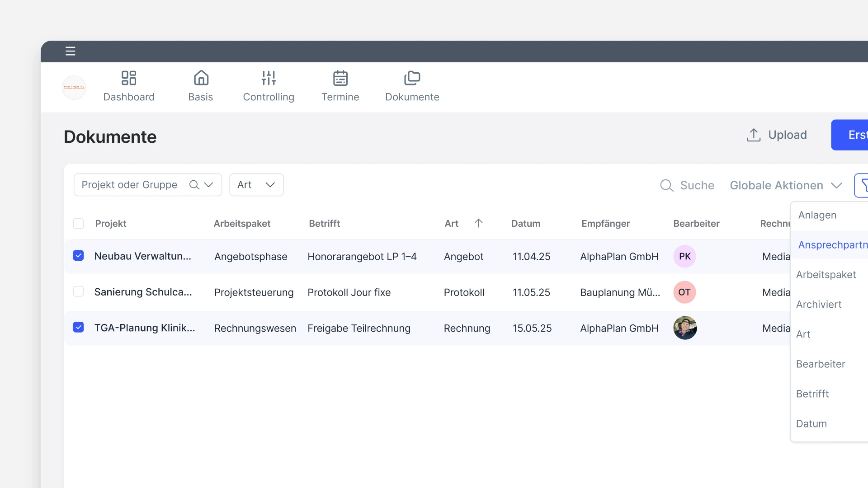
Task: Go to Basis home icon
Action: click(x=201, y=78)
